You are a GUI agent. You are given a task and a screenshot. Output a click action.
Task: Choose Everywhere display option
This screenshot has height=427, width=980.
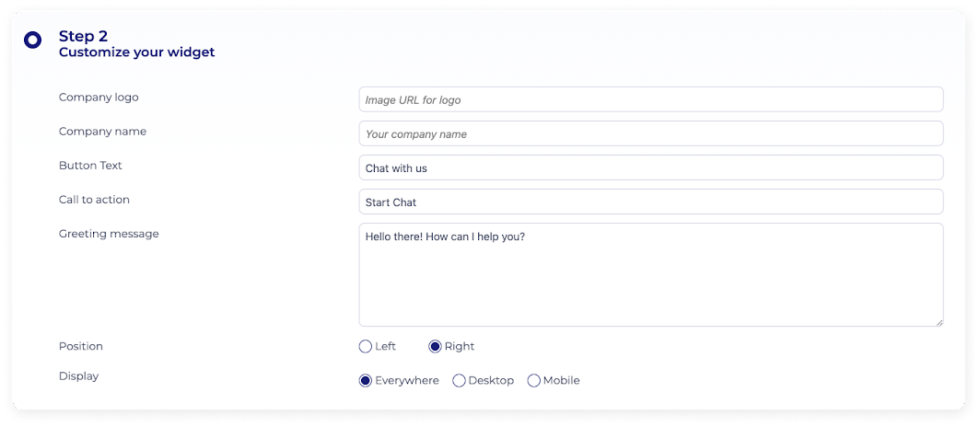click(x=366, y=381)
